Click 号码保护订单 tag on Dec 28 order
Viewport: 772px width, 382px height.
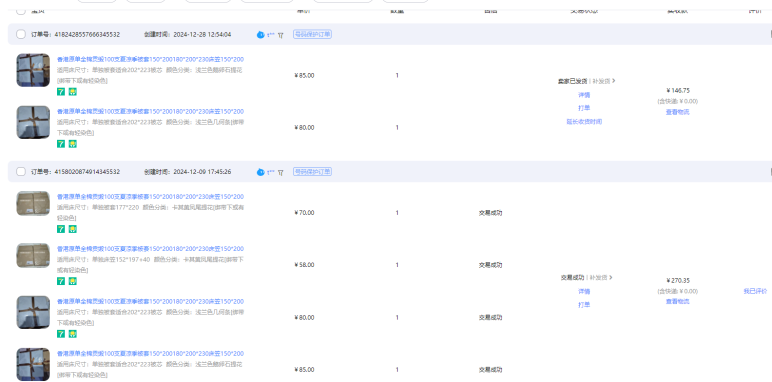[x=312, y=34]
